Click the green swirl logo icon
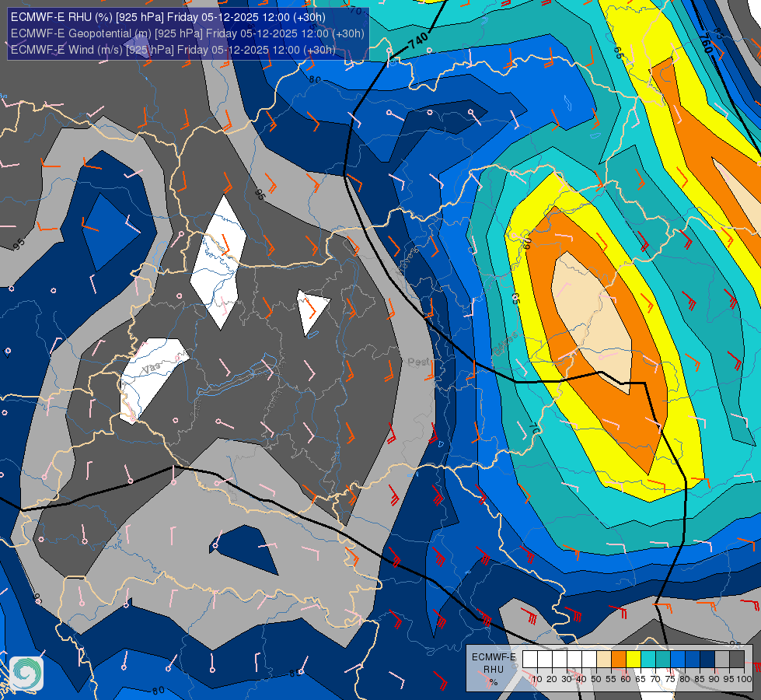761x700 pixels. [x=26, y=674]
